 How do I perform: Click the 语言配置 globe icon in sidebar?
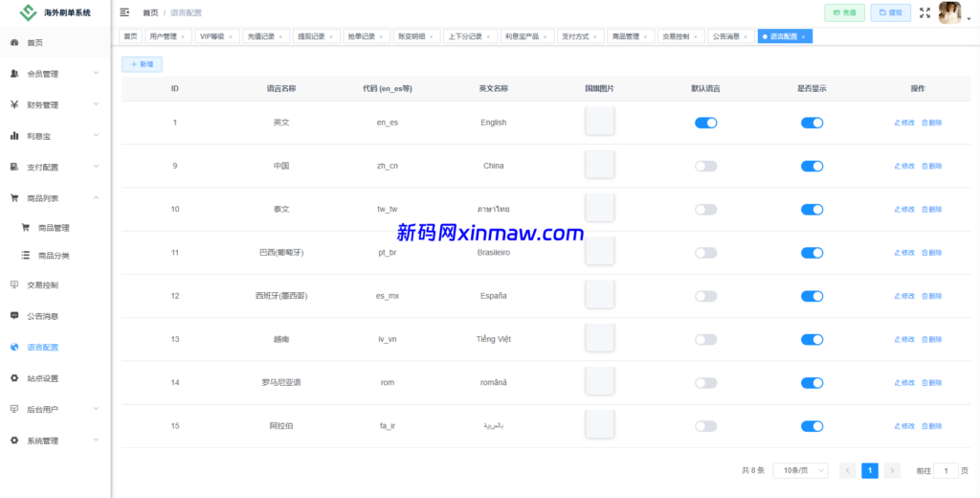(14, 348)
